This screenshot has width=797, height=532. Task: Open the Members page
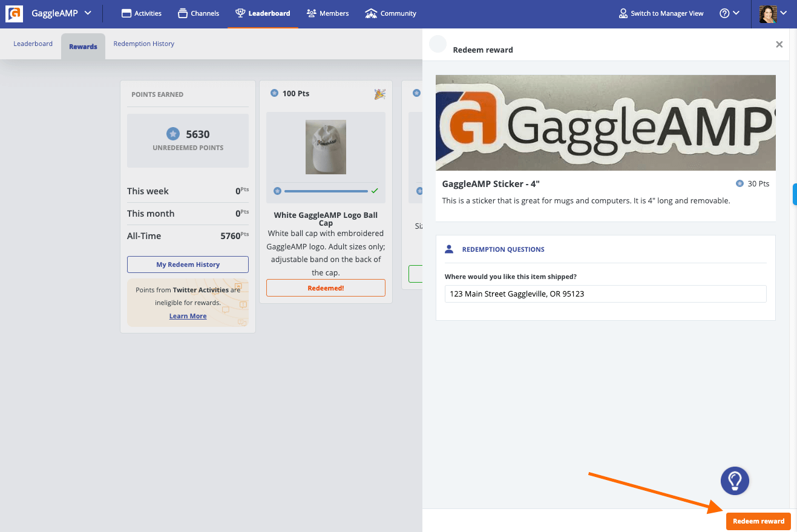click(x=327, y=13)
